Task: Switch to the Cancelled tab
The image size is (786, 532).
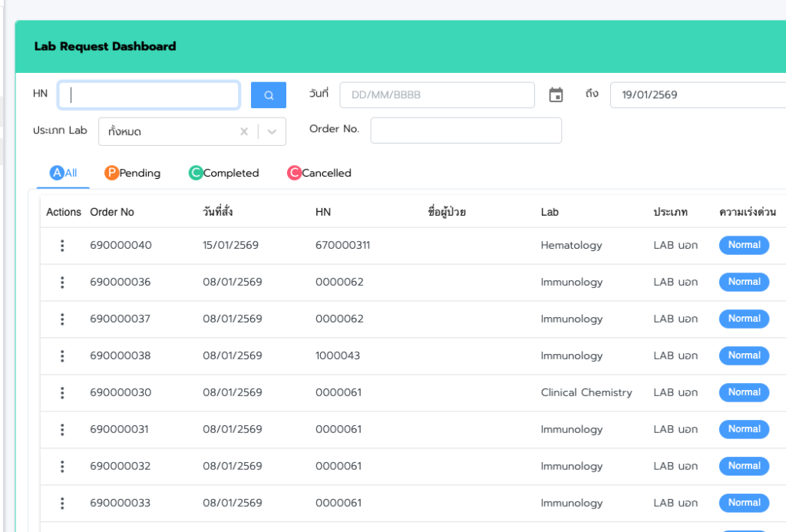Action: (x=319, y=173)
